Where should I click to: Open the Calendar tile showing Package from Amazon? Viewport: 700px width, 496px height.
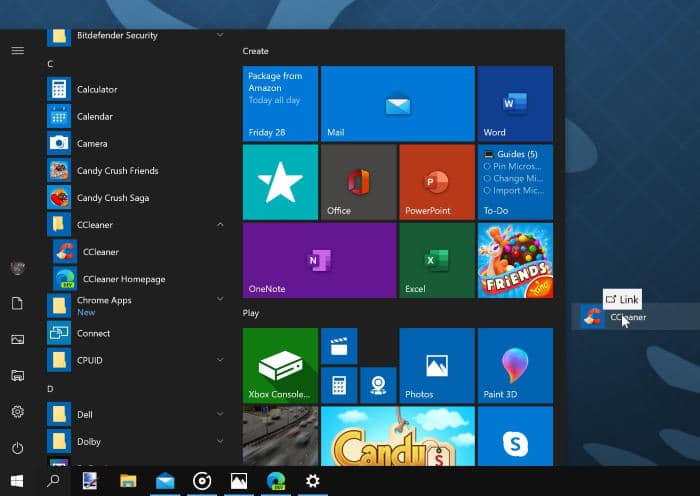pyautogui.click(x=280, y=104)
